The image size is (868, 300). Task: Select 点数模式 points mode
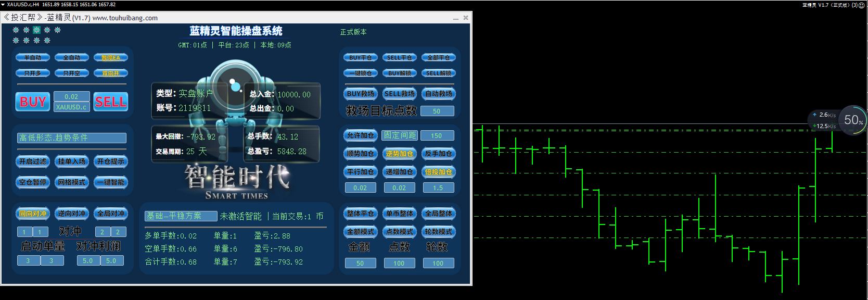pyautogui.click(x=400, y=232)
